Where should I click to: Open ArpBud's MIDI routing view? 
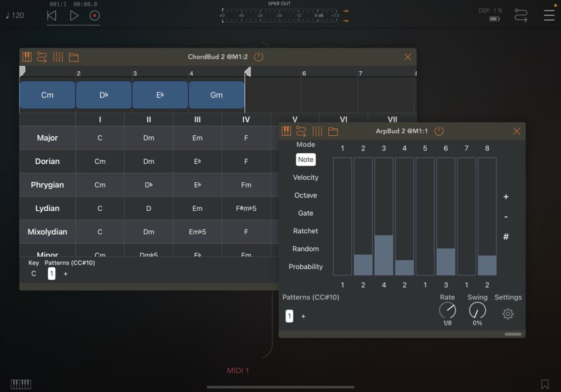point(301,131)
